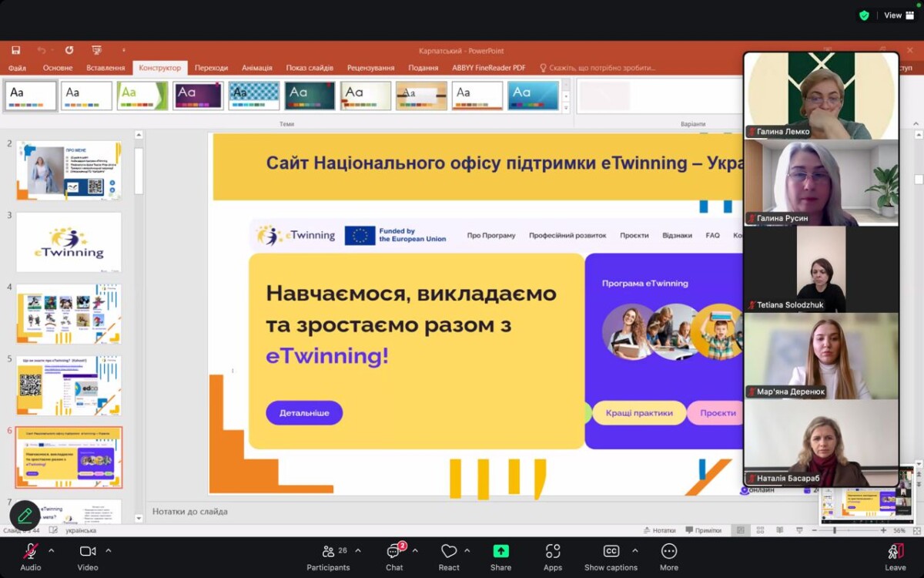Screen dimensions: 924x578
Task: Toggle Show captions
Action: (611, 552)
